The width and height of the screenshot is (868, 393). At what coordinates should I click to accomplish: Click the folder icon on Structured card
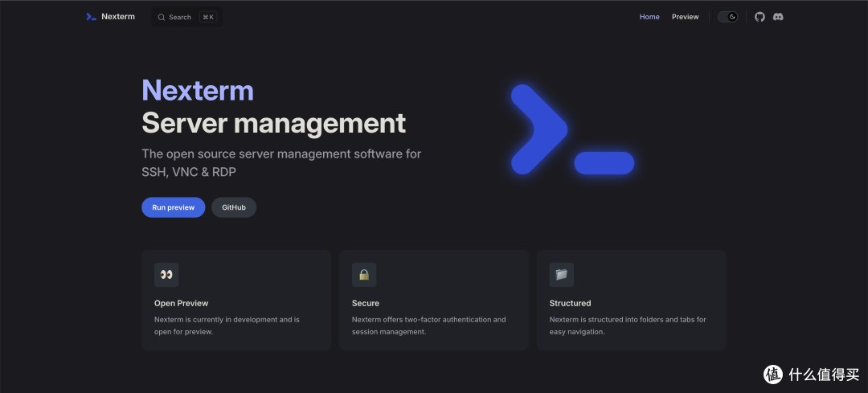pos(561,275)
